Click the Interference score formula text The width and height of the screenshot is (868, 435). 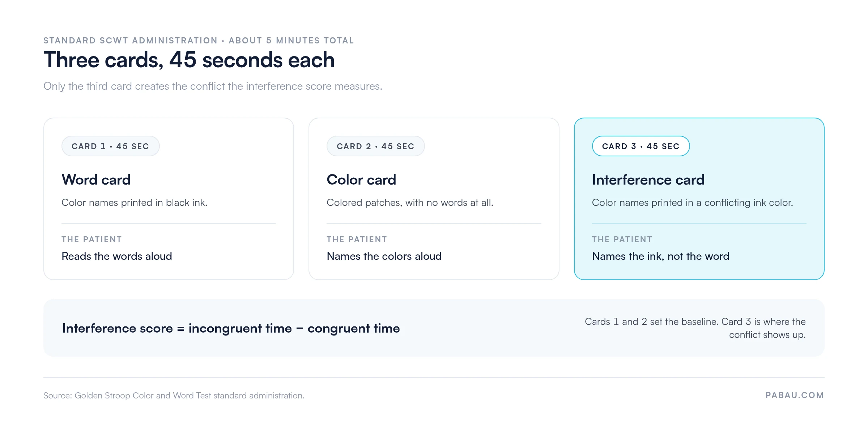(x=231, y=328)
